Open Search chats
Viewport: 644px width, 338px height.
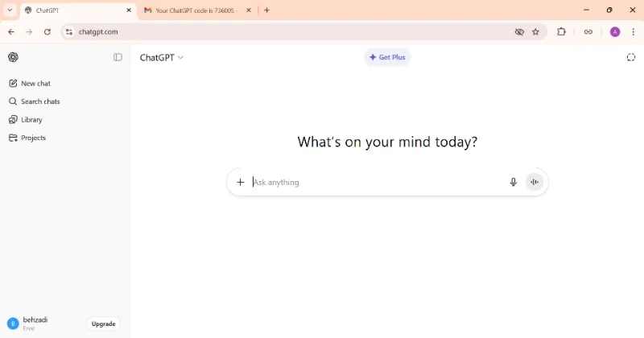(x=35, y=101)
